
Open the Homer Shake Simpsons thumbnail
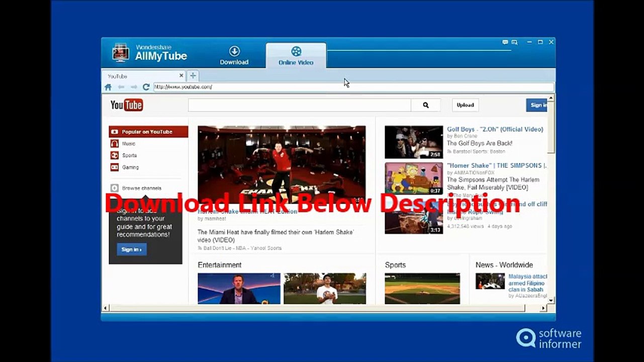414,178
